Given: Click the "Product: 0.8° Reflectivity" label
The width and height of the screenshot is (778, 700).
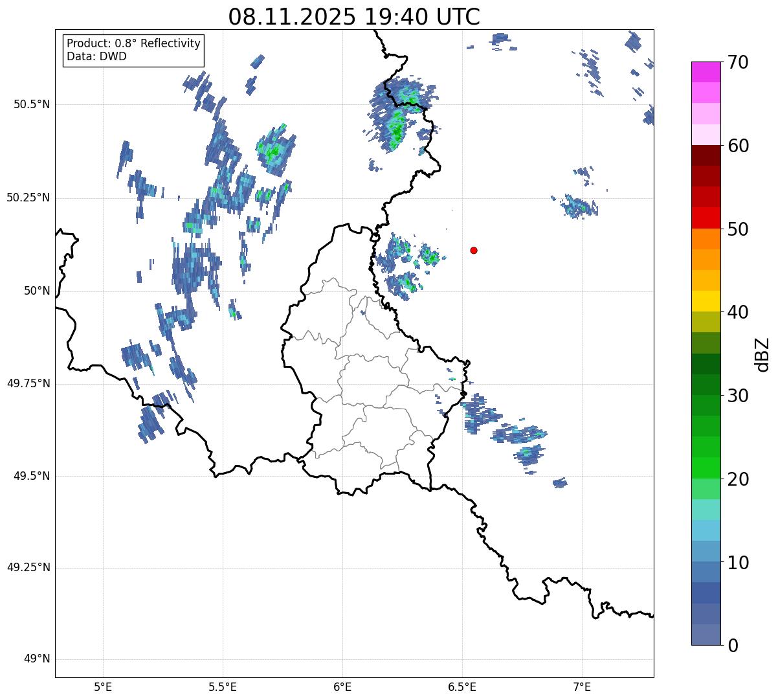Looking at the screenshot, I should [x=134, y=43].
